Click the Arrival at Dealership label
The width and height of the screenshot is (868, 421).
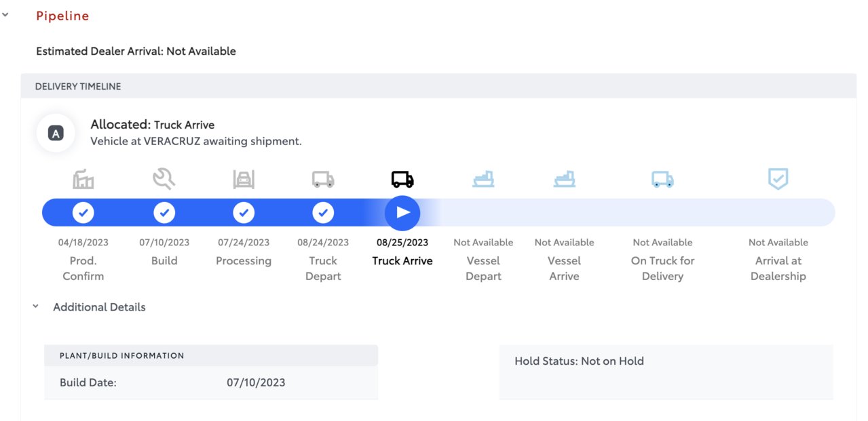[778, 268]
